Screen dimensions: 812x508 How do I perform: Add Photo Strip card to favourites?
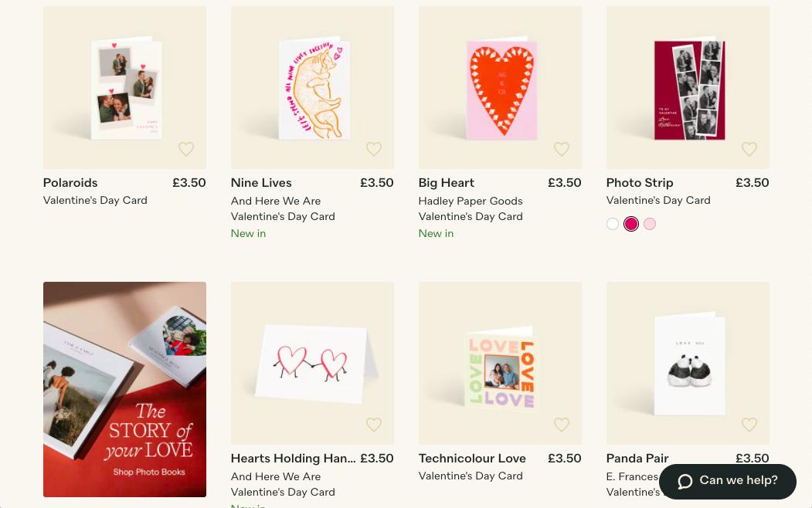click(749, 149)
